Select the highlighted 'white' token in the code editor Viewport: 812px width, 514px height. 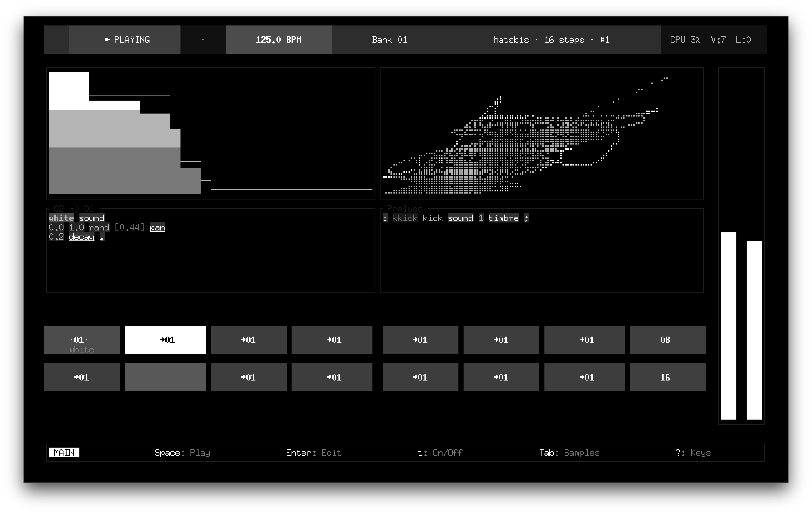click(61, 218)
